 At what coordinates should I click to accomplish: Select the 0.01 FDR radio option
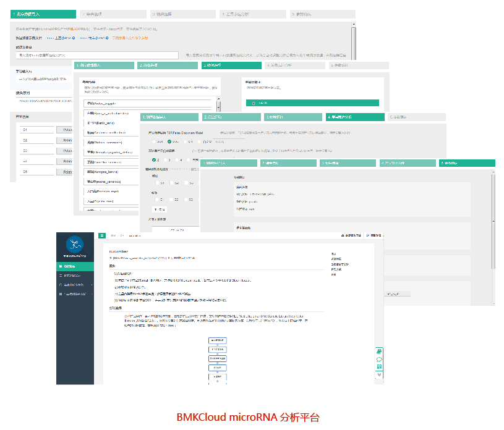(x=155, y=141)
